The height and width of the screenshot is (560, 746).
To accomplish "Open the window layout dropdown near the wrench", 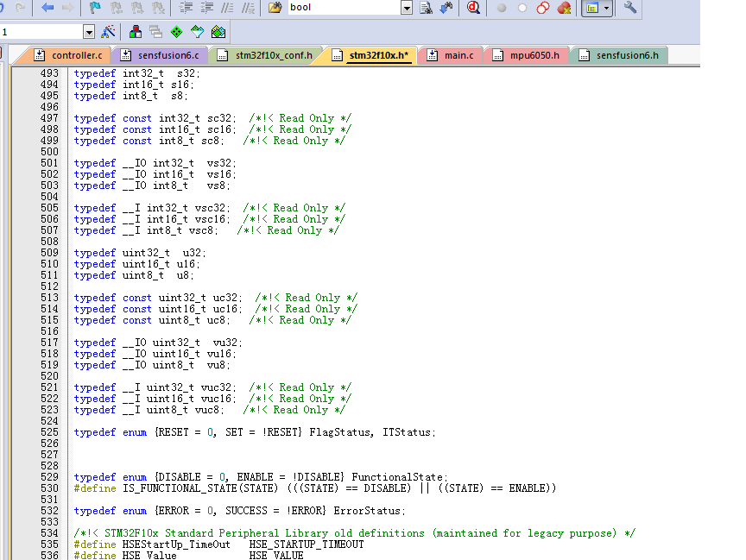I will 606,8.
